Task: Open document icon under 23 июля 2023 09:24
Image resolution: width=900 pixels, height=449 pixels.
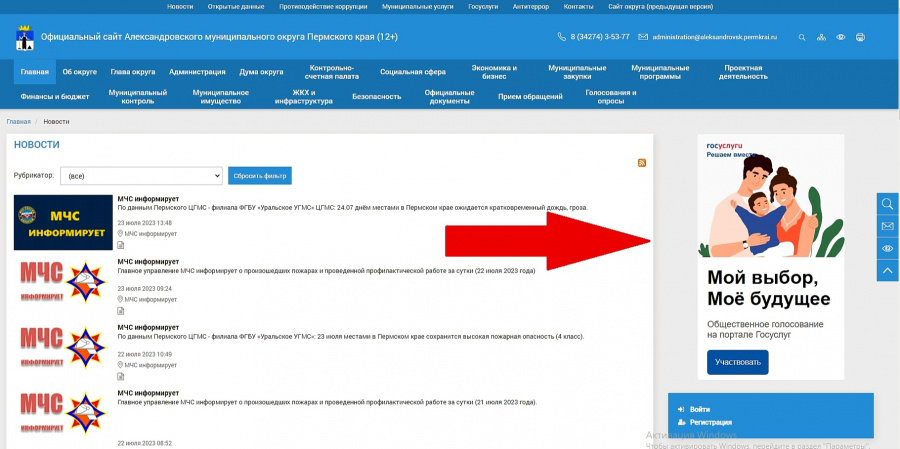Action: click(x=121, y=311)
